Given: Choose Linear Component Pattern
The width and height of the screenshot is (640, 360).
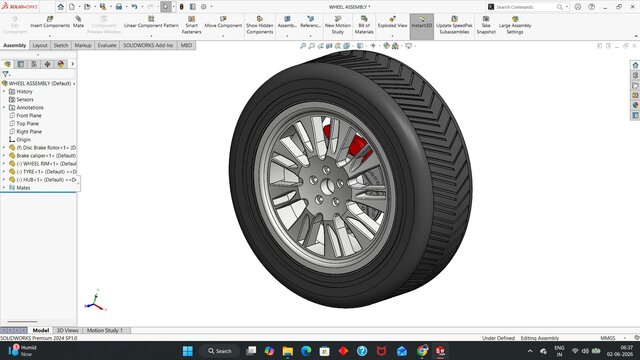Looking at the screenshot, I should click(151, 22).
